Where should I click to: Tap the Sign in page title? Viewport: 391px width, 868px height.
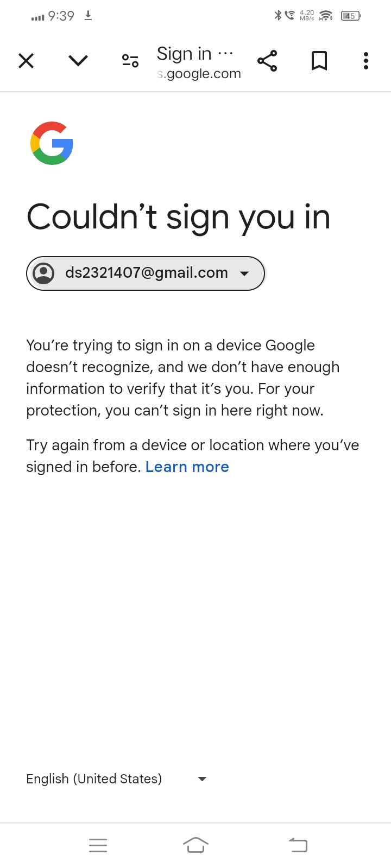coord(185,54)
